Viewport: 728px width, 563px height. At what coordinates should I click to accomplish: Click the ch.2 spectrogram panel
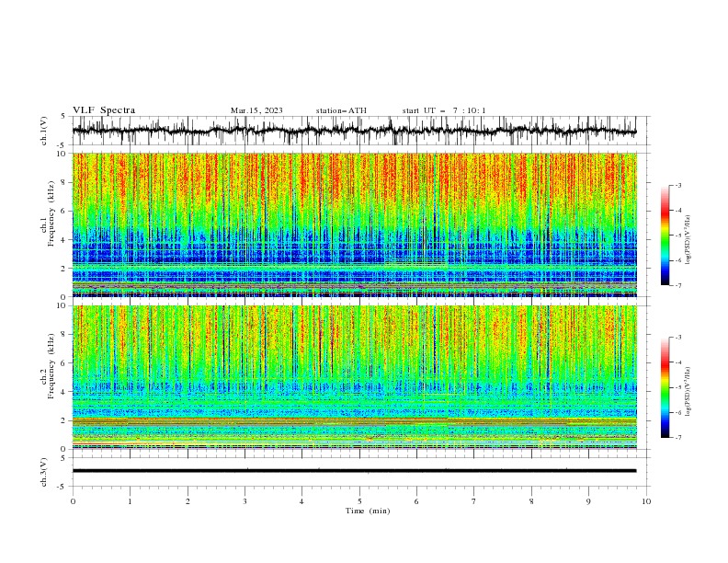(x=354, y=377)
